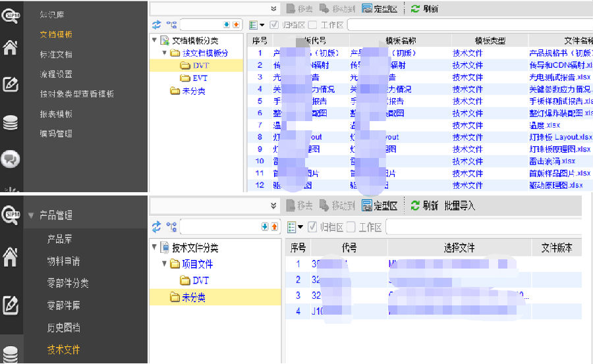Viewport: 593px width, 364px height.
Task: Click the home icon beside 标准文档 menu
Action: (x=10, y=47)
